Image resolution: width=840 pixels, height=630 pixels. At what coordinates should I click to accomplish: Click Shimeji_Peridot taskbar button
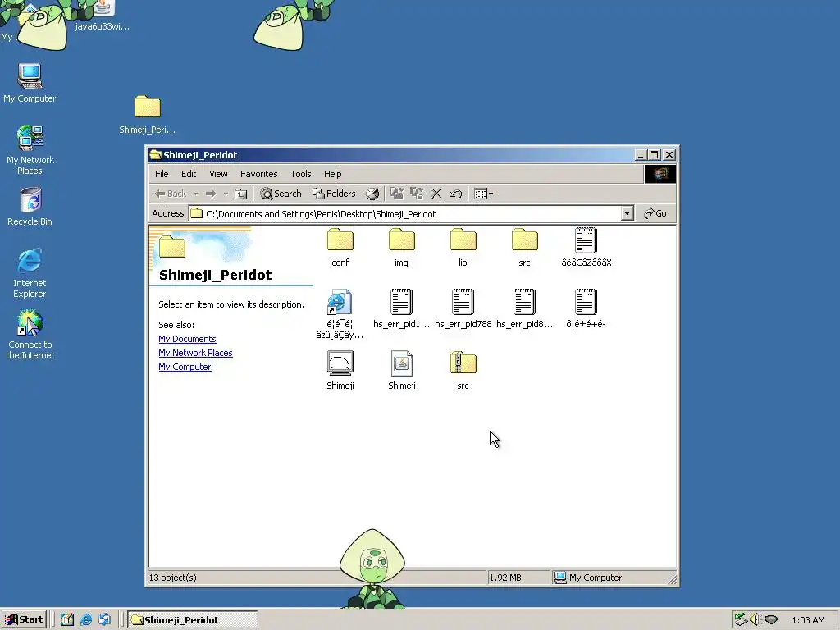coord(193,620)
